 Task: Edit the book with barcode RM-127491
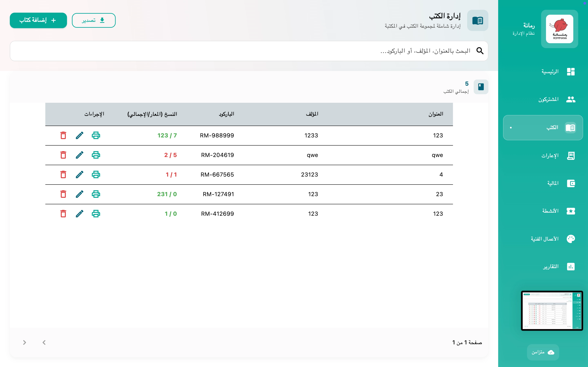click(79, 194)
